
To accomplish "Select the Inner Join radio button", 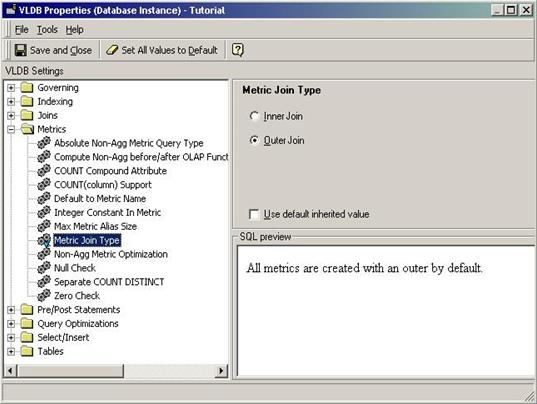I will [254, 116].
